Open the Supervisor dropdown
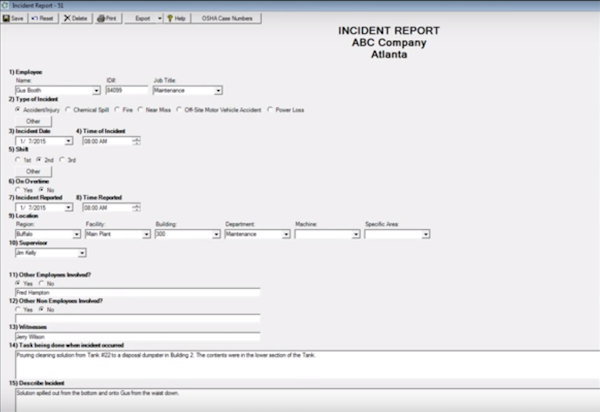This screenshot has height=412, width=600. tap(82, 253)
